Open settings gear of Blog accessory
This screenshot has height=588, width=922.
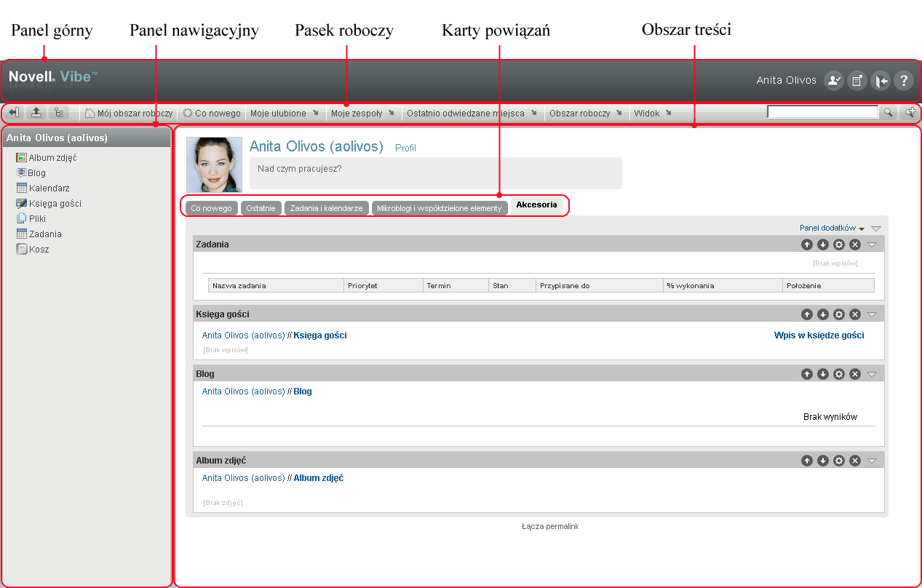tap(839, 374)
